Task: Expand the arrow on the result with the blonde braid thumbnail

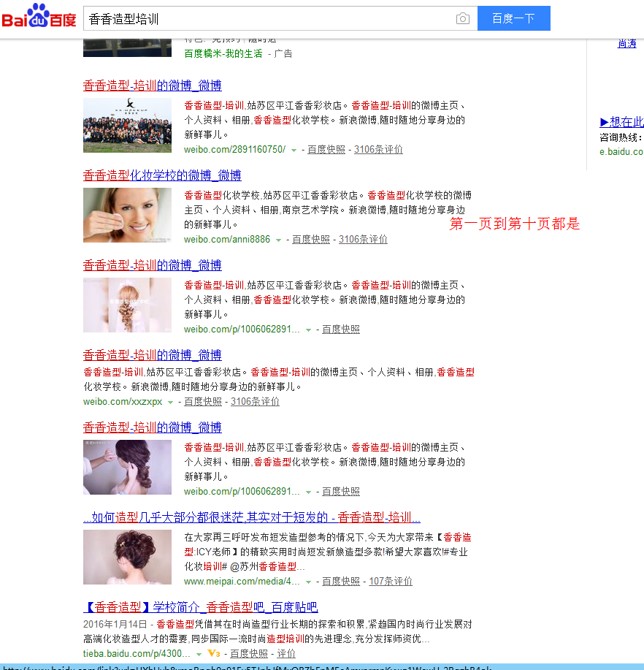Action: click(x=308, y=330)
